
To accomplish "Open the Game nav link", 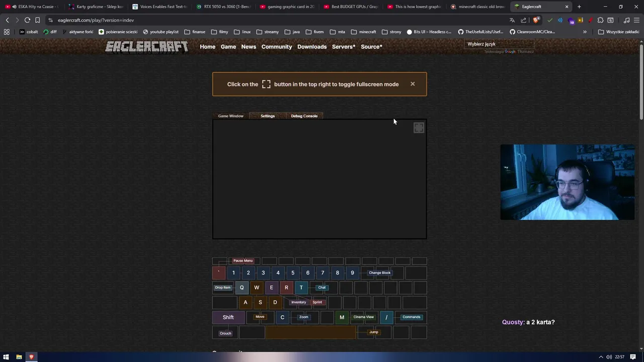I will click(x=228, y=47).
